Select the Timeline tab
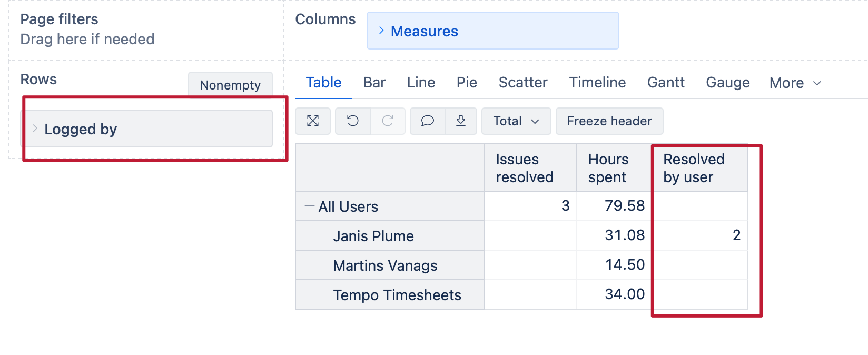 [597, 83]
